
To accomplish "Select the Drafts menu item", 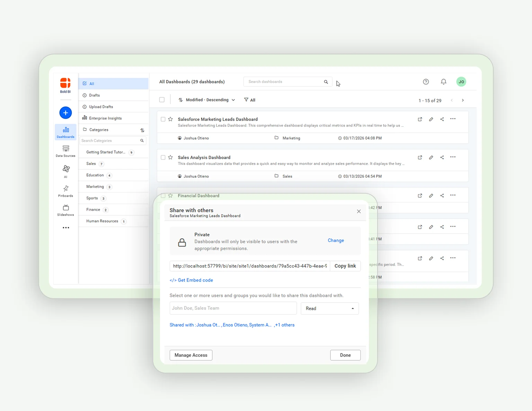I will pos(114,95).
